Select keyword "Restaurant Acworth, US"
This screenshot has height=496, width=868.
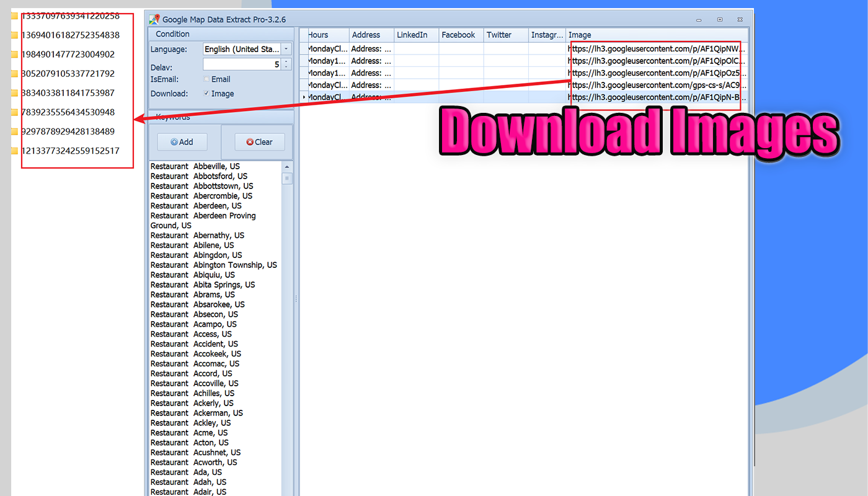tap(193, 464)
